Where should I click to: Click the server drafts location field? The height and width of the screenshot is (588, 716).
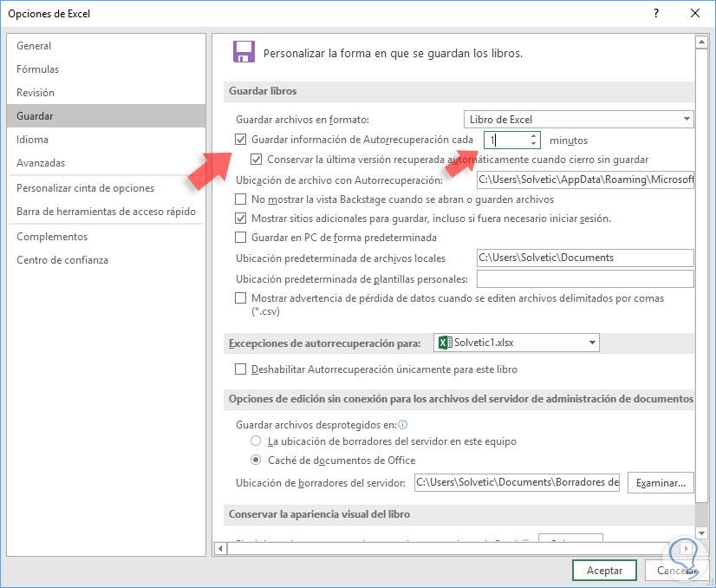point(517,482)
